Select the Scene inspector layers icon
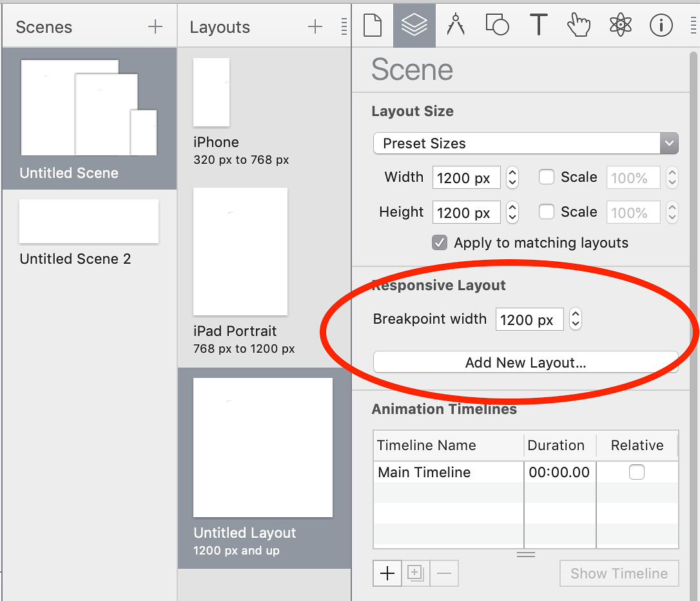The width and height of the screenshot is (700, 601). point(414,25)
